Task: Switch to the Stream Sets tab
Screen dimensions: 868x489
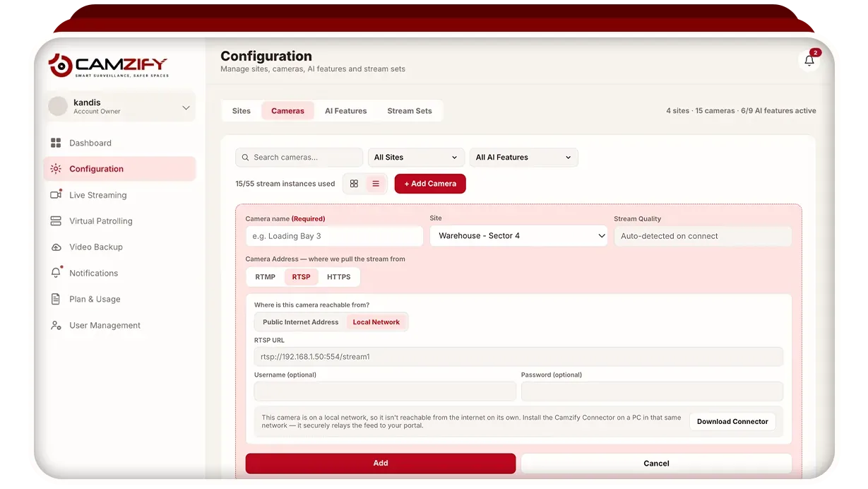Action: [x=410, y=111]
